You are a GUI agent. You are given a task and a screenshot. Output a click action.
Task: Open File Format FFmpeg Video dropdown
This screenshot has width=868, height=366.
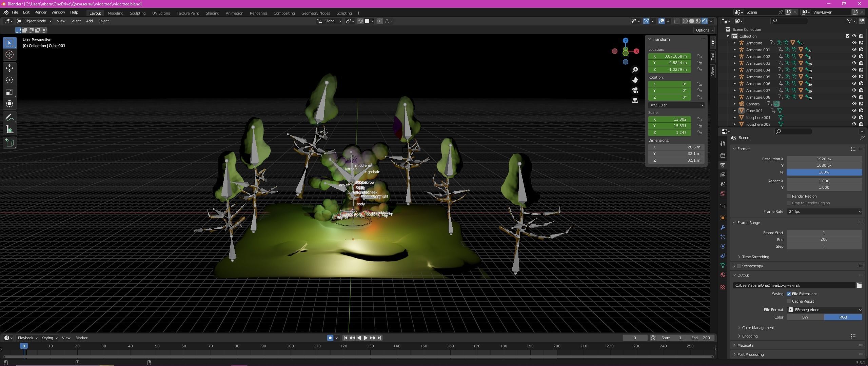(824, 310)
